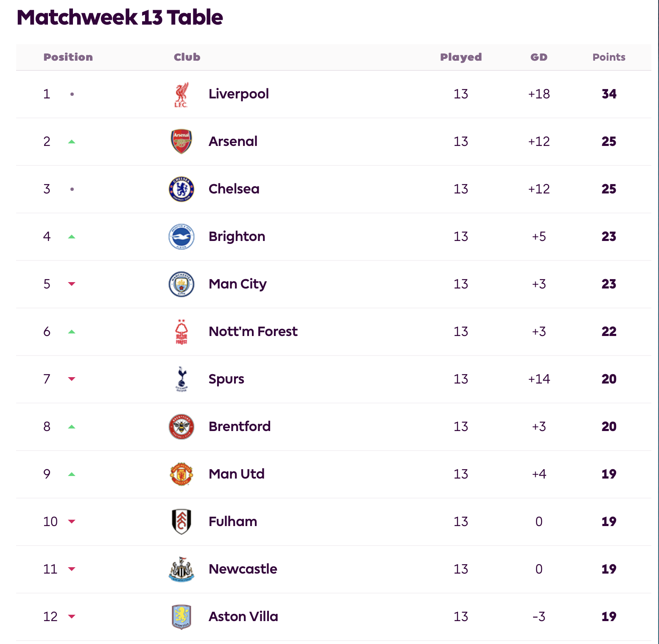Click the Position column header

68,57
